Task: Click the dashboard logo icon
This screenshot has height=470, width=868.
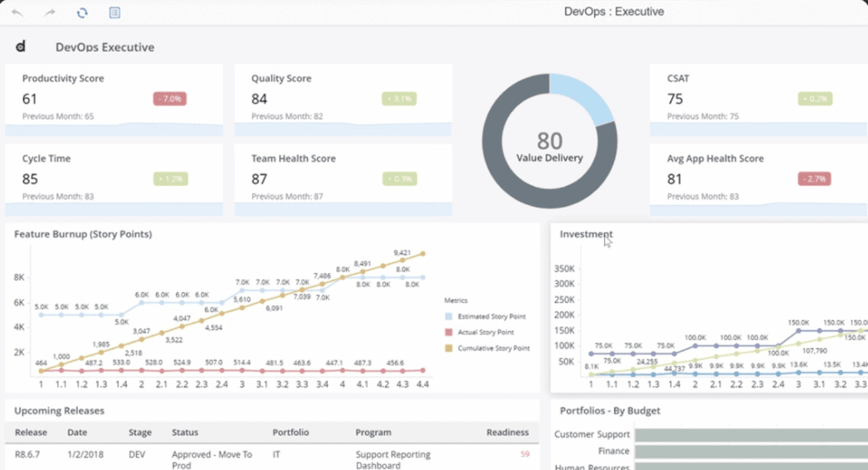Action: [21, 47]
